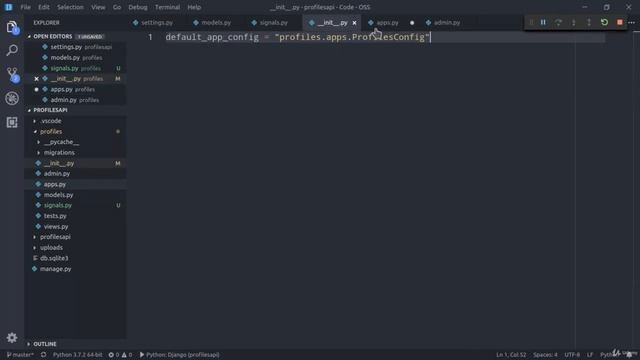Restart the debug session

604,22
